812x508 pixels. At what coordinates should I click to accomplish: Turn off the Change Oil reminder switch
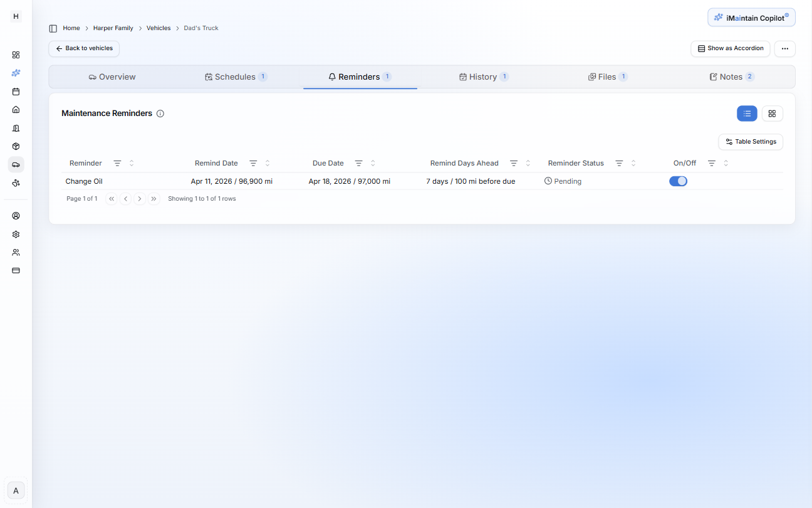coord(678,181)
